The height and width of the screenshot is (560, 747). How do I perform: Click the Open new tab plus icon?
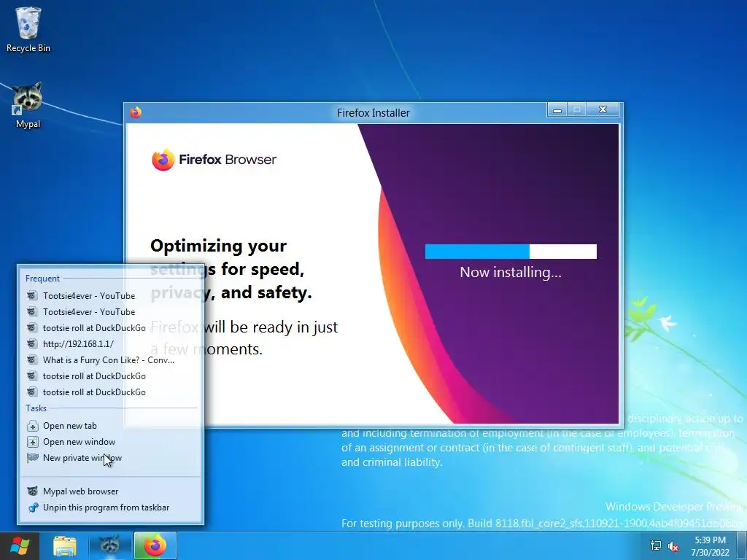32,426
